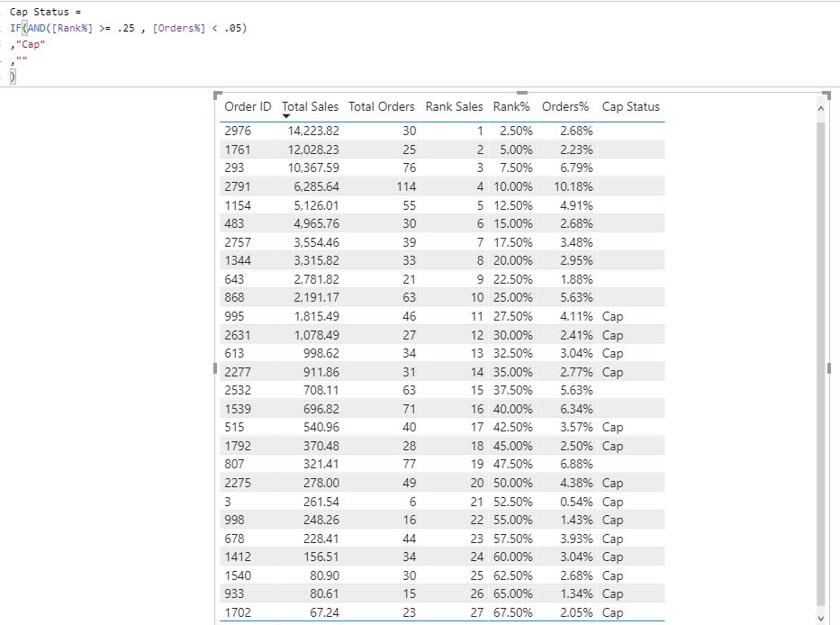Sort by the Total Sales column header

[x=311, y=106]
